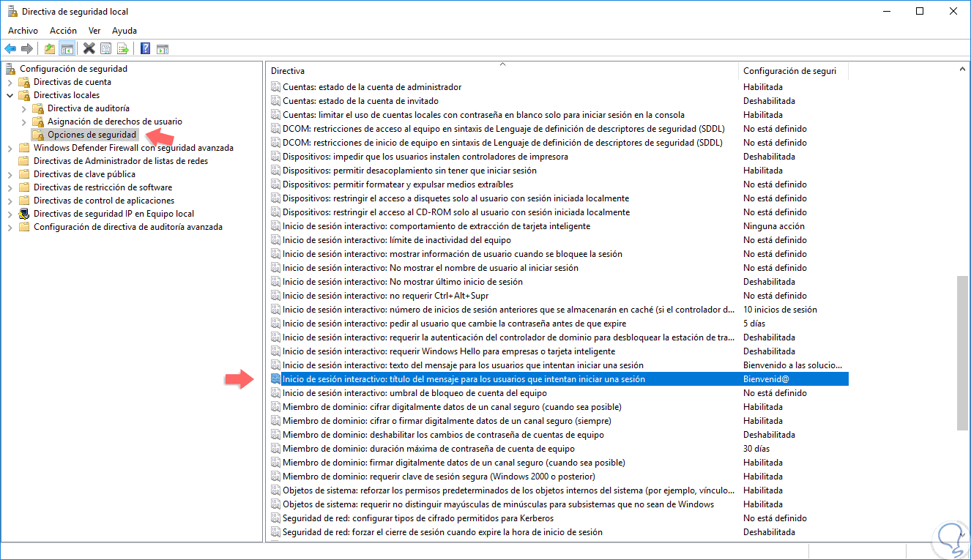Expand Configuración de directiva de auditoría avanzada
Screen dimensions: 971x560
pyautogui.click(x=10, y=227)
